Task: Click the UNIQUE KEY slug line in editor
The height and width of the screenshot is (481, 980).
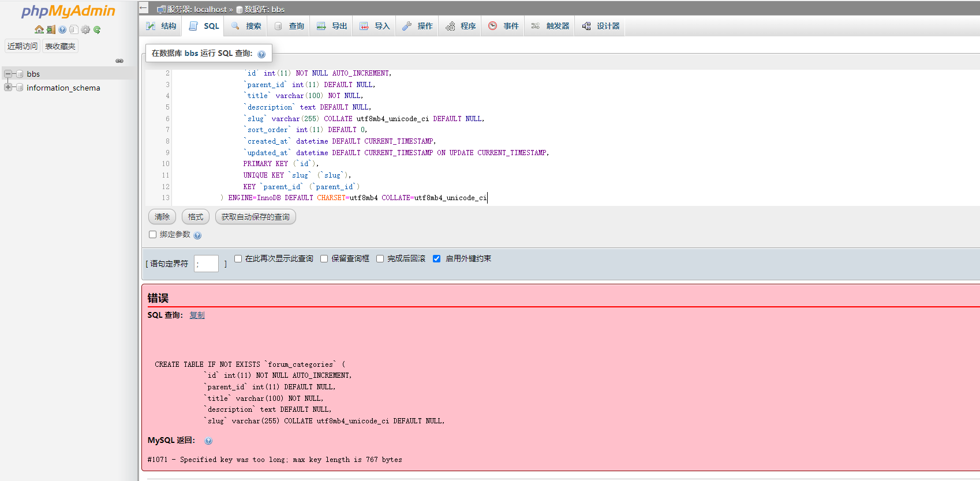Action: pyautogui.click(x=297, y=175)
